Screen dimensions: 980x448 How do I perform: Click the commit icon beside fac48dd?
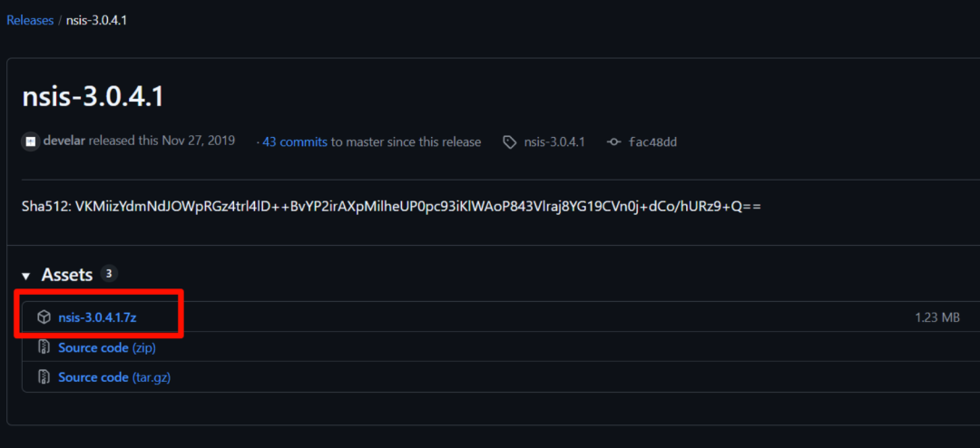click(614, 142)
